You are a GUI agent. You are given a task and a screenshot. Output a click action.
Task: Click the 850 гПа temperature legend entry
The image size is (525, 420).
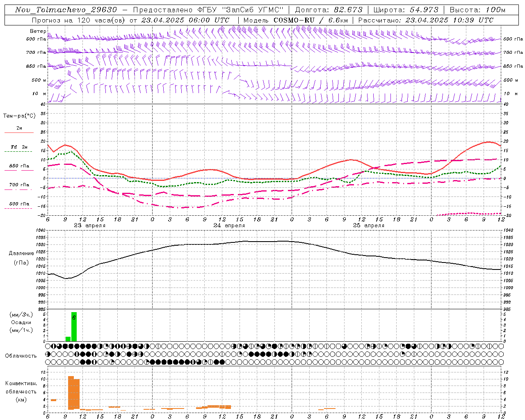pos(19,166)
